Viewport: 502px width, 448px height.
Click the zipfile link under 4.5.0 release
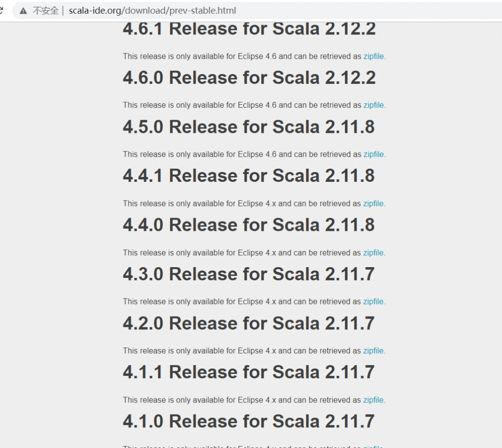pos(374,154)
